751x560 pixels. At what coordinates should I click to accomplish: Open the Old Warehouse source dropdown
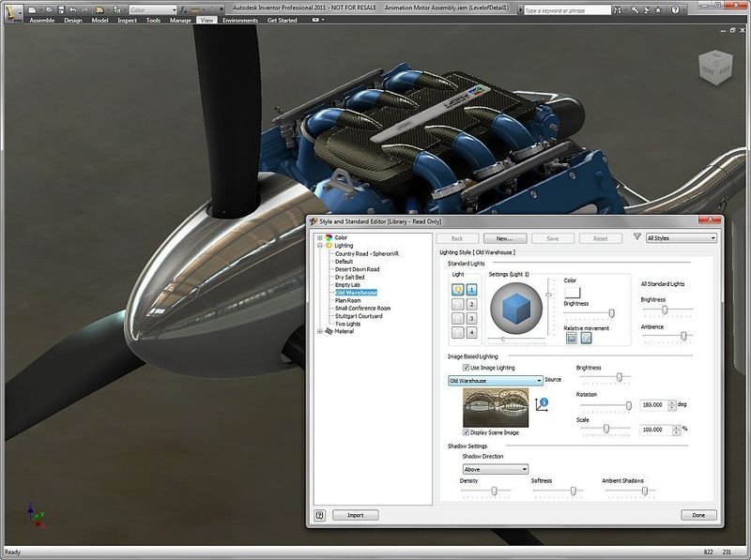[539, 380]
